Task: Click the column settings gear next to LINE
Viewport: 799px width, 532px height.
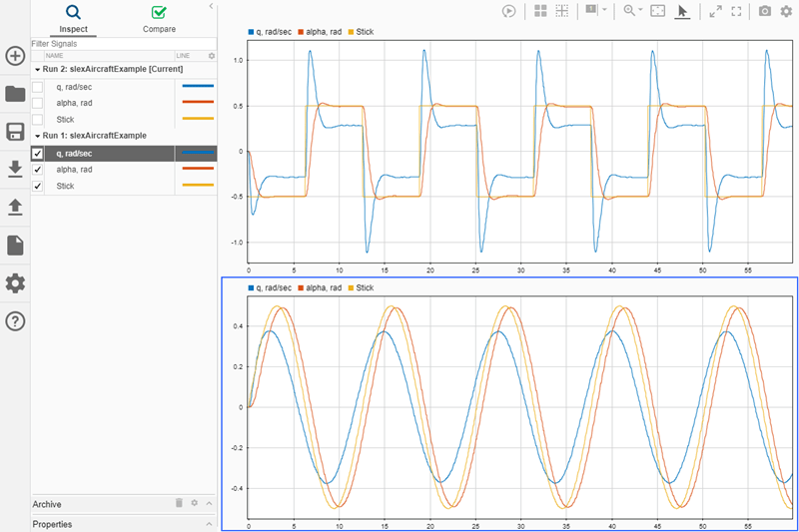Action: [x=212, y=56]
